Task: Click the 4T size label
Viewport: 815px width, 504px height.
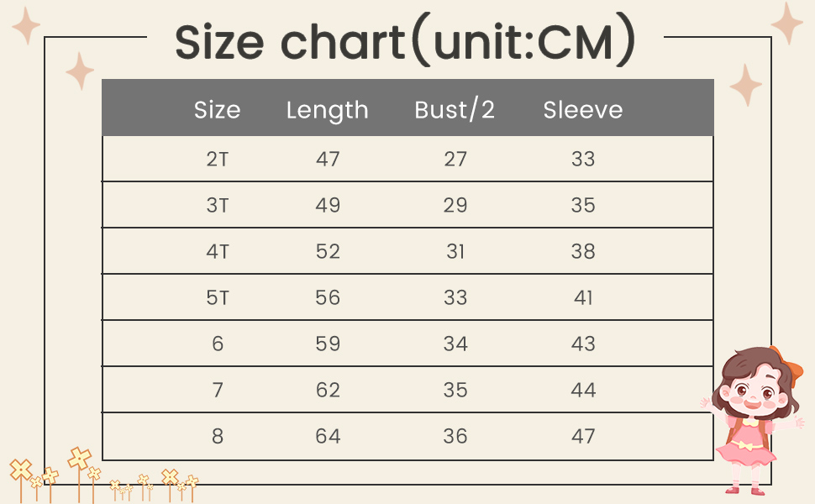Action: pos(217,251)
